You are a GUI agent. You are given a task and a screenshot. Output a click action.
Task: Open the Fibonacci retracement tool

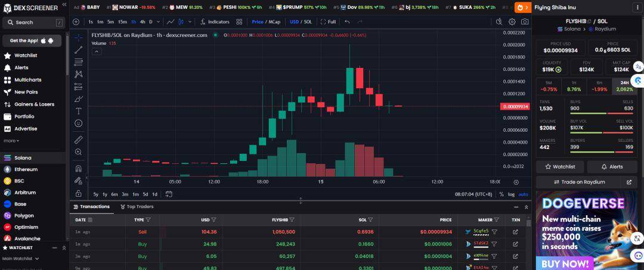pyautogui.click(x=79, y=63)
